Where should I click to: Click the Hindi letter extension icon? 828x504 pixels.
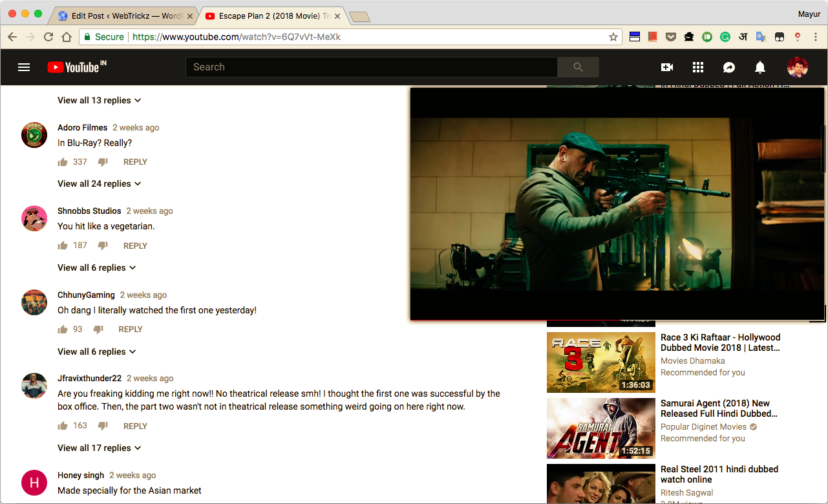(x=743, y=37)
